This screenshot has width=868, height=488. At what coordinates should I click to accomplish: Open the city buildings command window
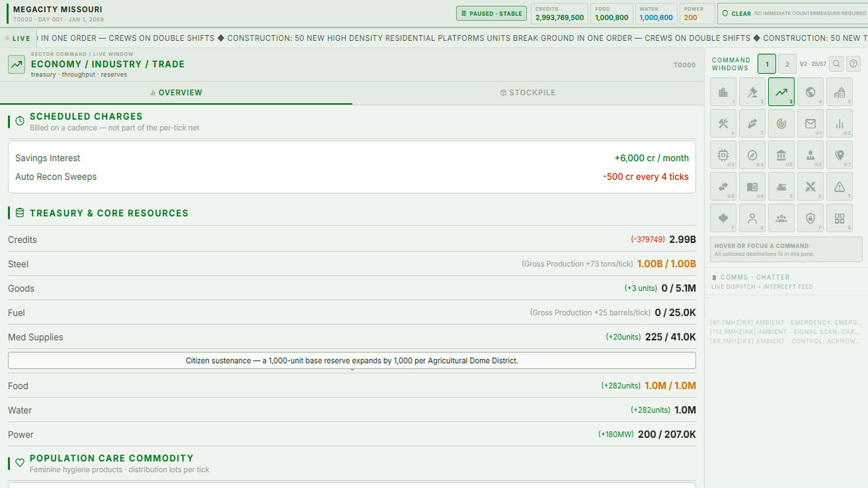pyautogui.click(x=723, y=92)
